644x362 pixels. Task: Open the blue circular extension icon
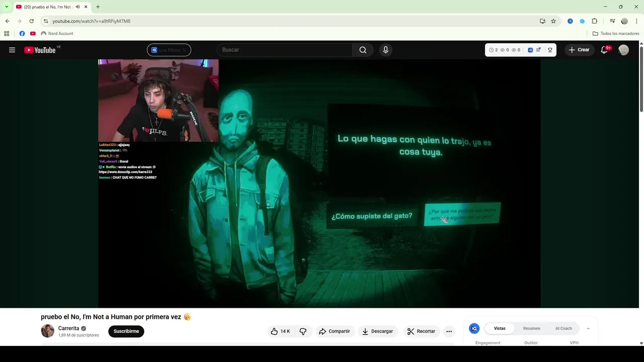coord(582,21)
